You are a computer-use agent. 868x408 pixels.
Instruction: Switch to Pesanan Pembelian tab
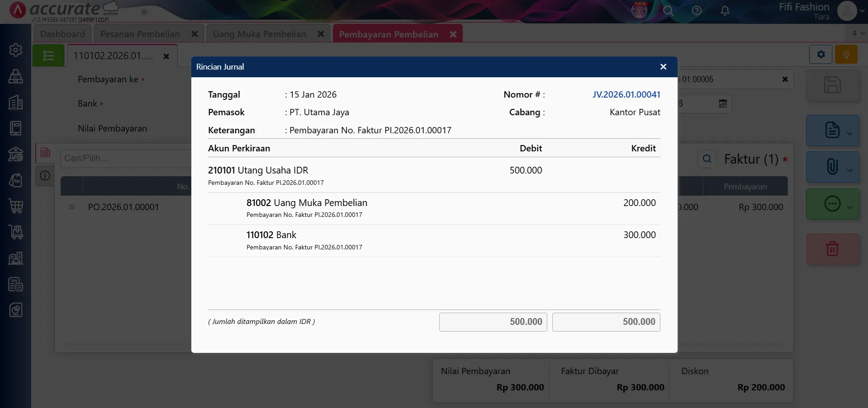140,34
